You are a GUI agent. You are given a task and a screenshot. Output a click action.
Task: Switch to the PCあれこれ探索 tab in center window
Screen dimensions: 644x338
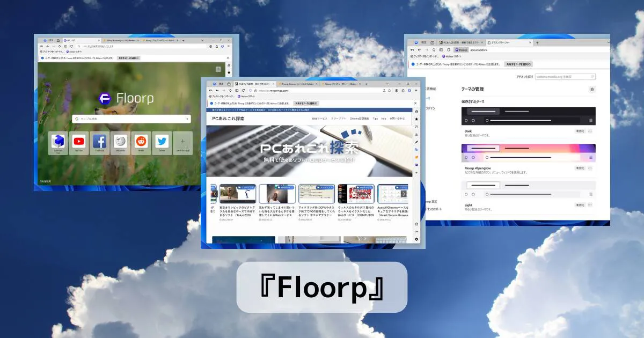coord(255,84)
